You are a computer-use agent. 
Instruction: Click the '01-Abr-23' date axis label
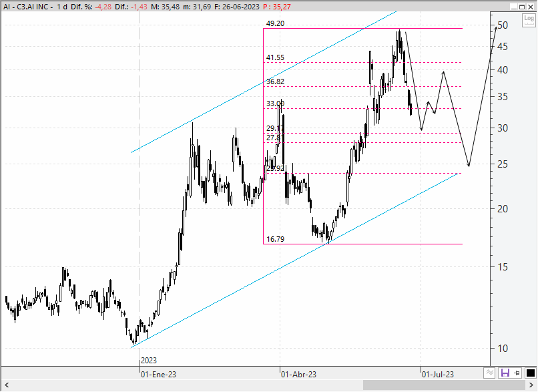[x=299, y=375]
